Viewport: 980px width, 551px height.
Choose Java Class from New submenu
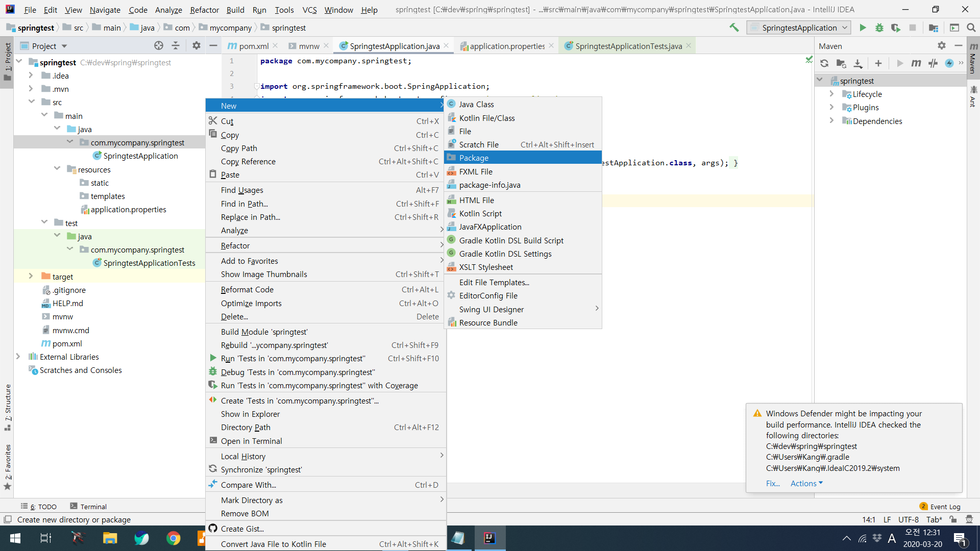tap(523, 104)
